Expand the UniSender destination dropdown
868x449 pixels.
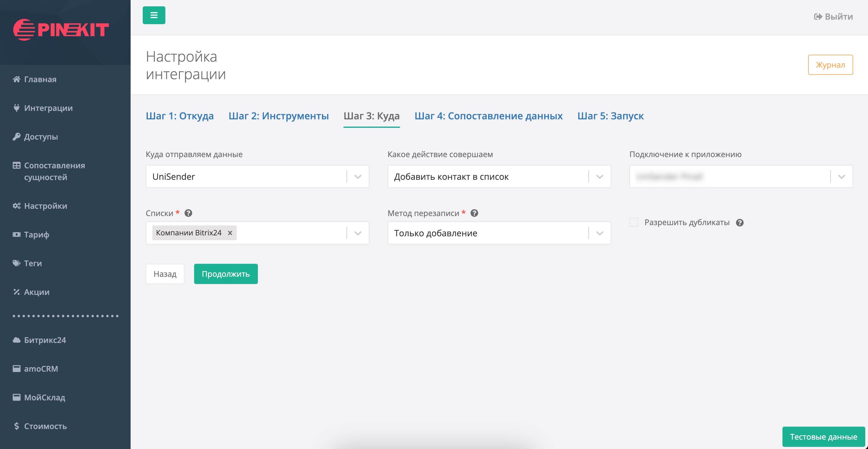[358, 176]
